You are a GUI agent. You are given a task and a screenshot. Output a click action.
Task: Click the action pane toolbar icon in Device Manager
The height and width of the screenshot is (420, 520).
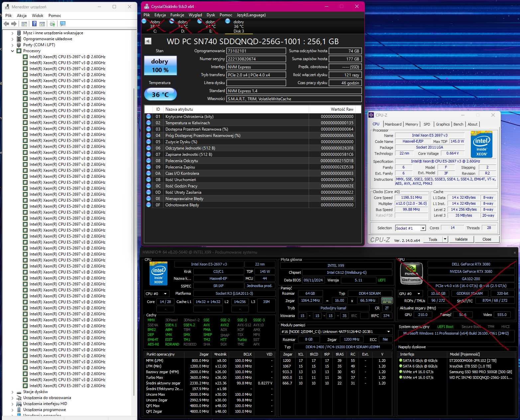[x=42, y=24]
